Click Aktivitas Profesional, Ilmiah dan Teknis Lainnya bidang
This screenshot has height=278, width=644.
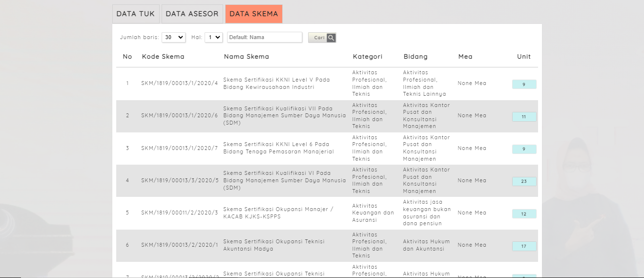point(425,83)
